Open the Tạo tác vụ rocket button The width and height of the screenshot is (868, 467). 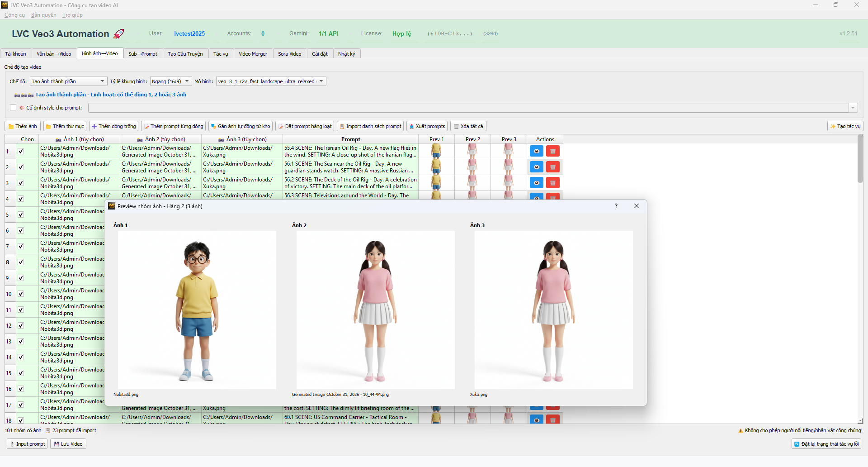845,126
